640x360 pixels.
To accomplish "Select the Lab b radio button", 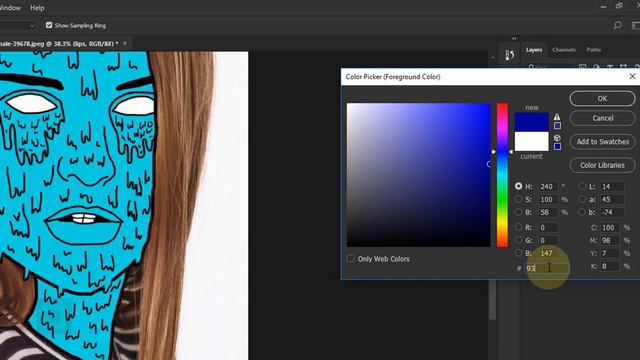I will (582, 212).
